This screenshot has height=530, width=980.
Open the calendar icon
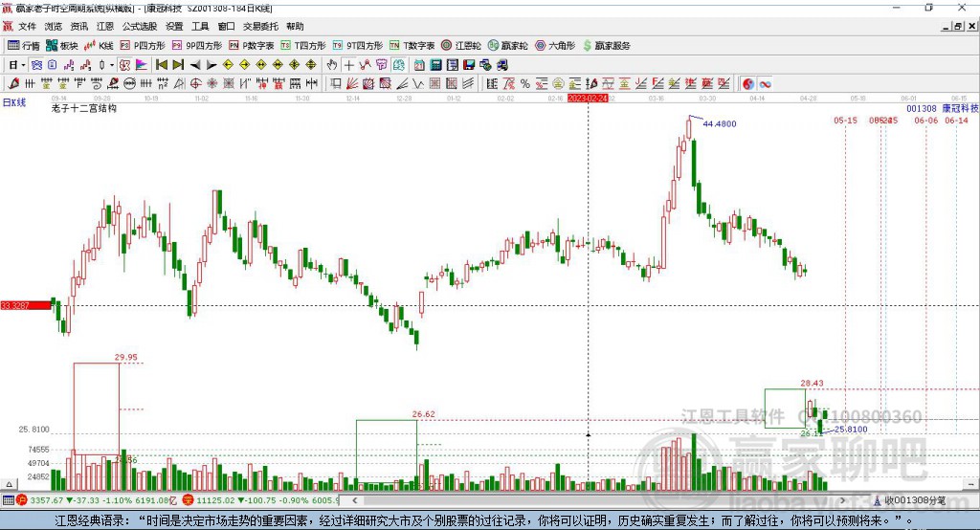point(419,65)
